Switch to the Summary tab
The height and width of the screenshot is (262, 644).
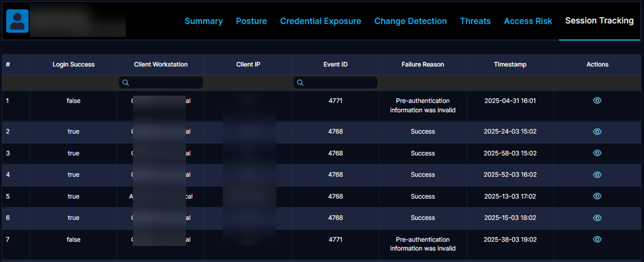(203, 21)
